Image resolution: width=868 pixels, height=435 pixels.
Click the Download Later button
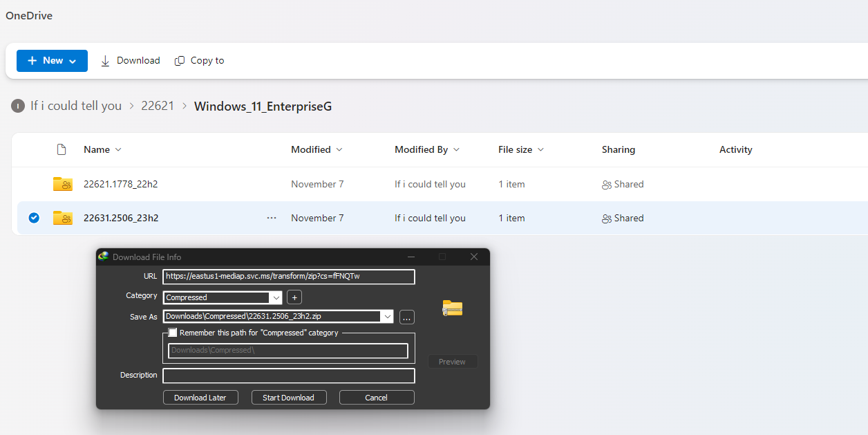point(200,398)
